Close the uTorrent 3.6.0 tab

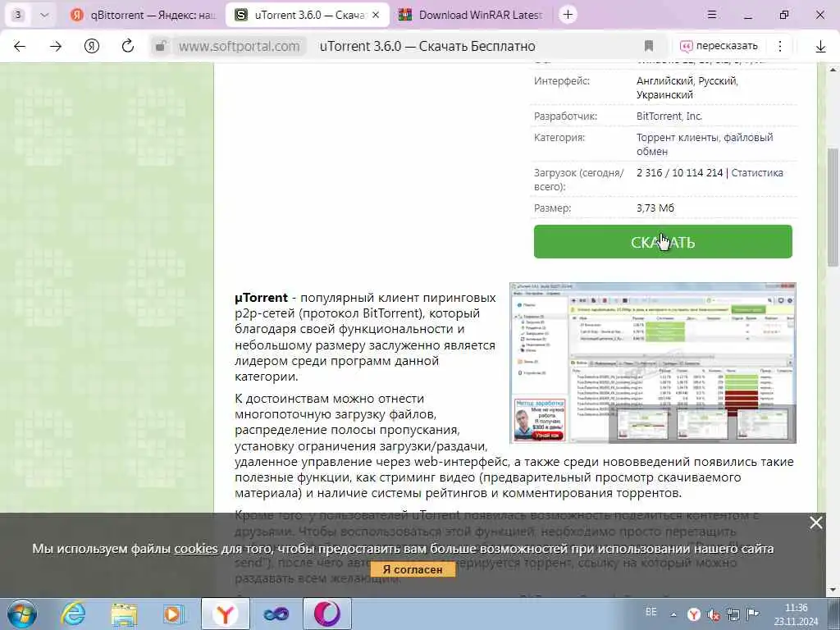point(376,15)
